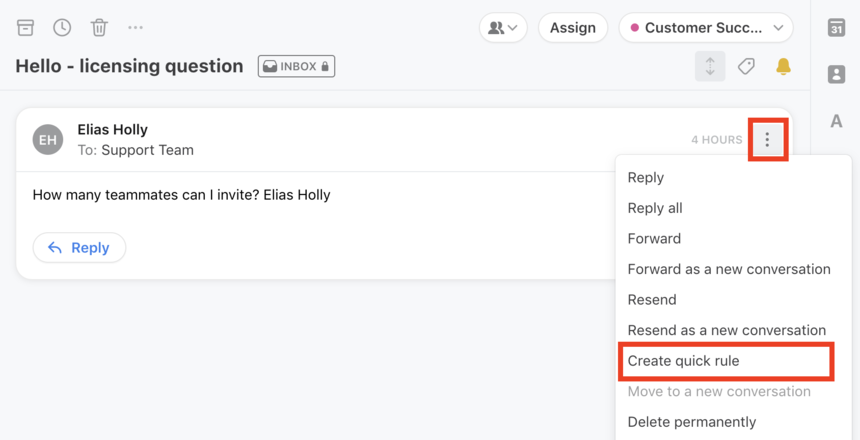
Task: Click the letter A sidebar icon
Action: [836, 121]
